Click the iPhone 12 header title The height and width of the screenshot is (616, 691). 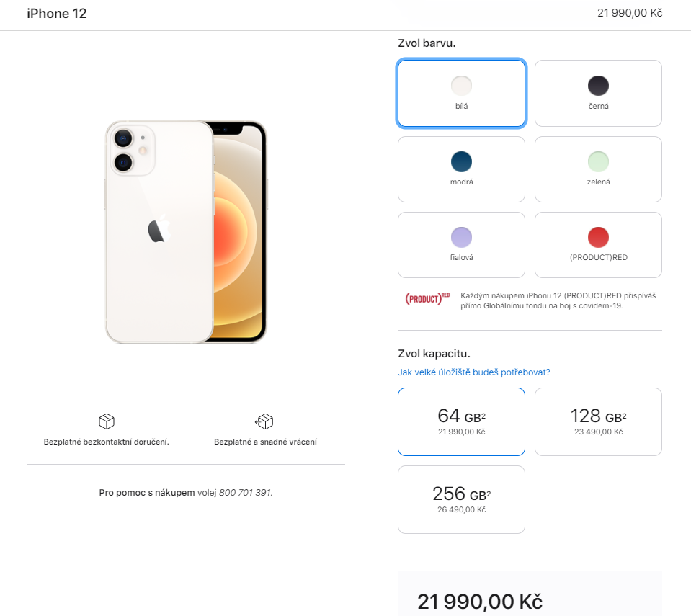coord(57,14)
